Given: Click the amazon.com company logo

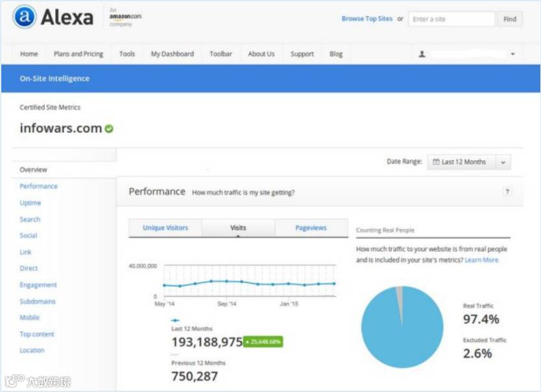Looking at the screenshot, I should pyautogui.click(x=125, y=17).
